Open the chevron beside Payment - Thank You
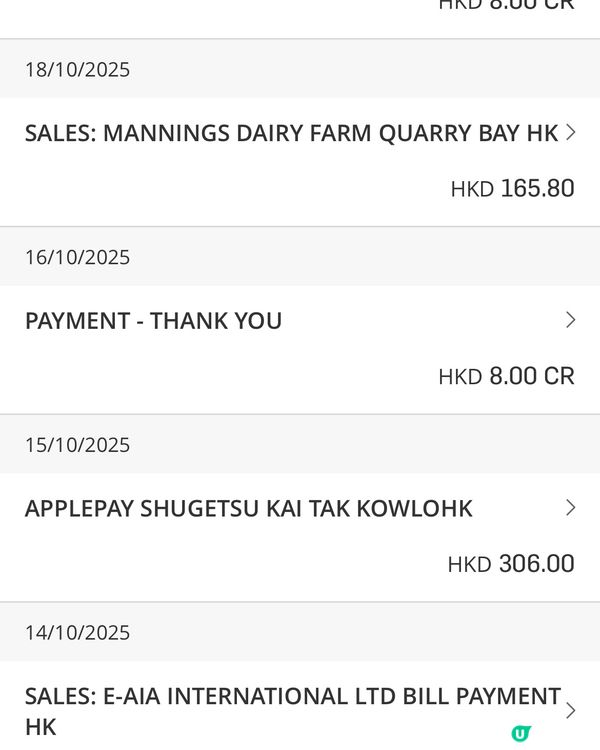600x750 pixels. [x=570, y=320]
